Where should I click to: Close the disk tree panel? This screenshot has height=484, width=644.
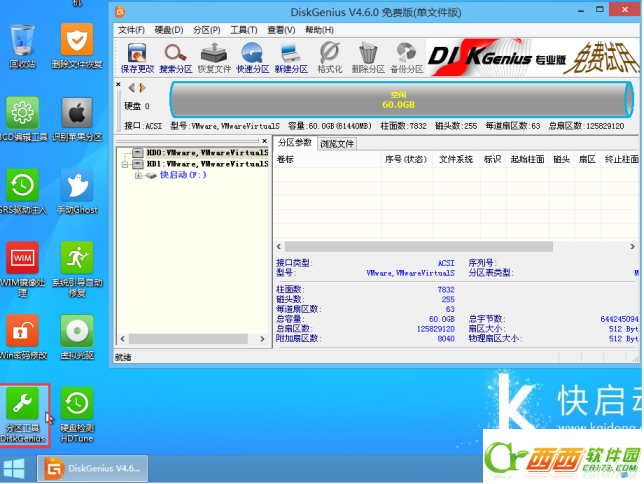[264, 141]
